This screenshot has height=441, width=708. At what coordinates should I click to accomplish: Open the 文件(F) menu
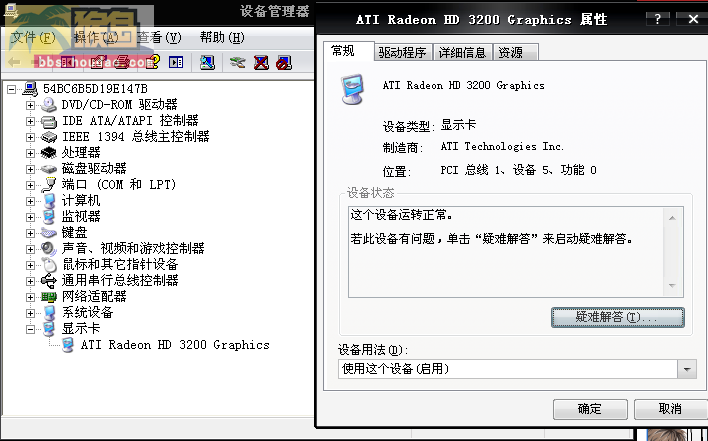tap(33, 37)
